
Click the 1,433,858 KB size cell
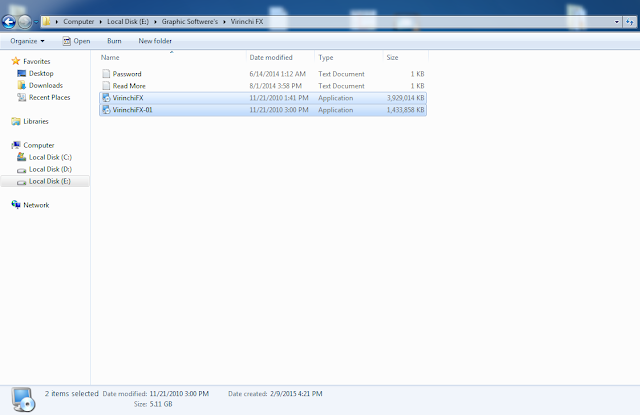tap(405, 110)
